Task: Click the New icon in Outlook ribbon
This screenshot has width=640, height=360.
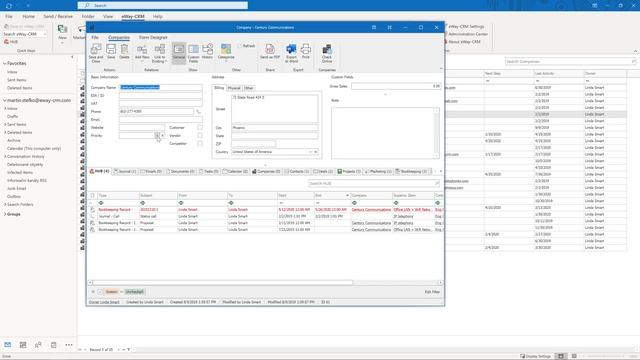Action: coord(62,33)
